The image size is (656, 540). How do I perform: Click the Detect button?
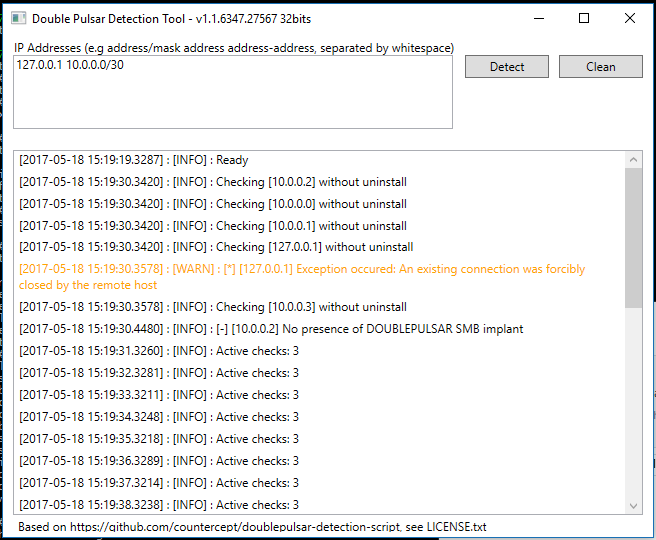click(507, 67)
